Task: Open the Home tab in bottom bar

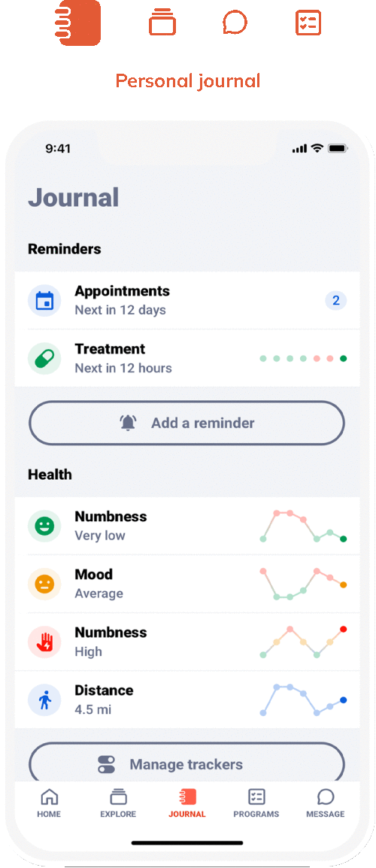Action: pyautogui.click(x=50, y=803)
